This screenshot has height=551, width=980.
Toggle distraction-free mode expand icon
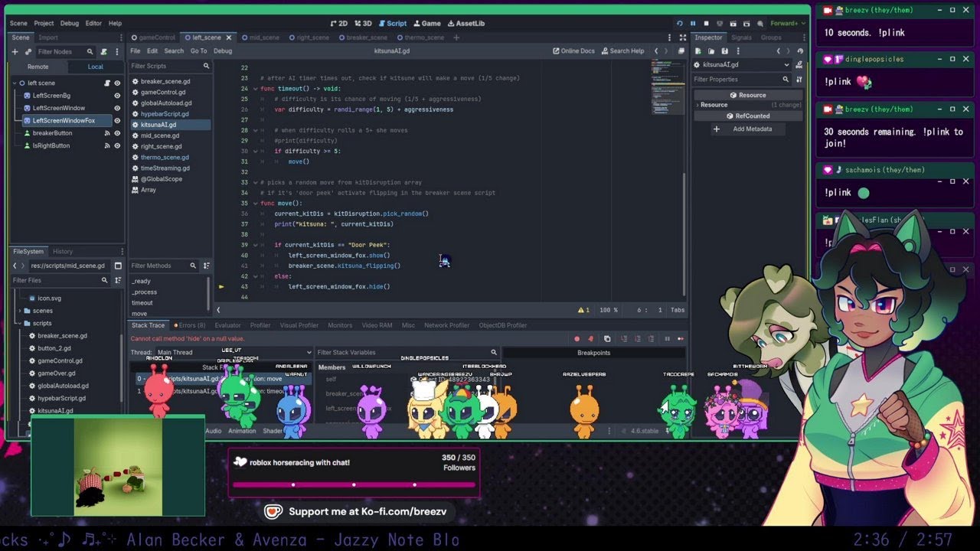(683, 37)
